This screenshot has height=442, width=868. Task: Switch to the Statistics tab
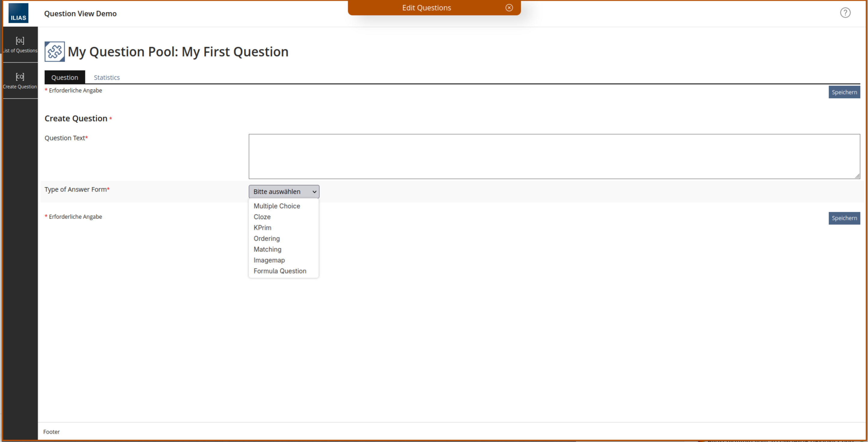pos(106,77)
